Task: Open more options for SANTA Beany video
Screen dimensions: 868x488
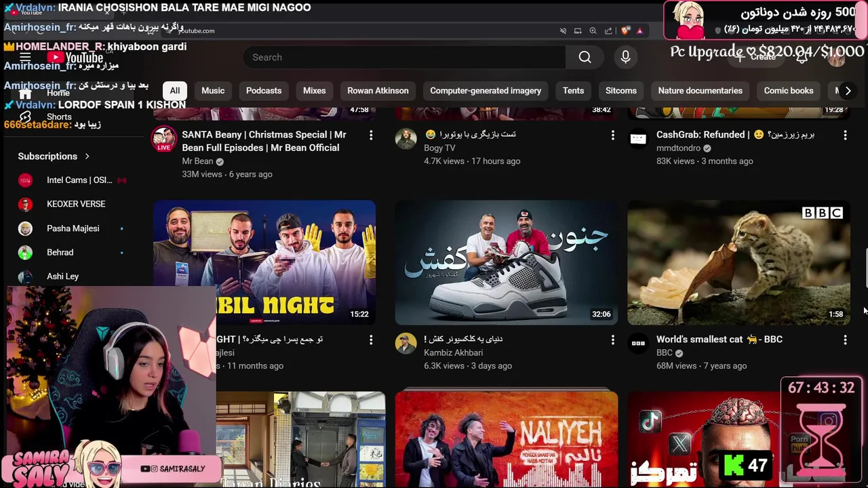Action: 371,136
